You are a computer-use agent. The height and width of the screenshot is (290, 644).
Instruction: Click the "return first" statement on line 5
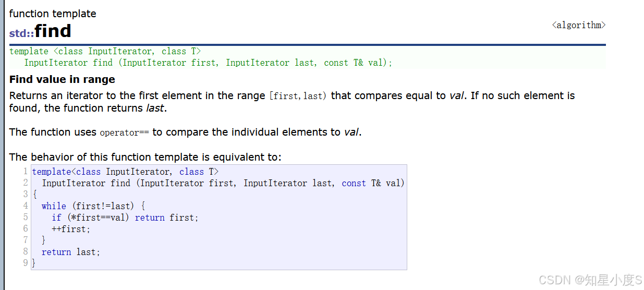167,217
